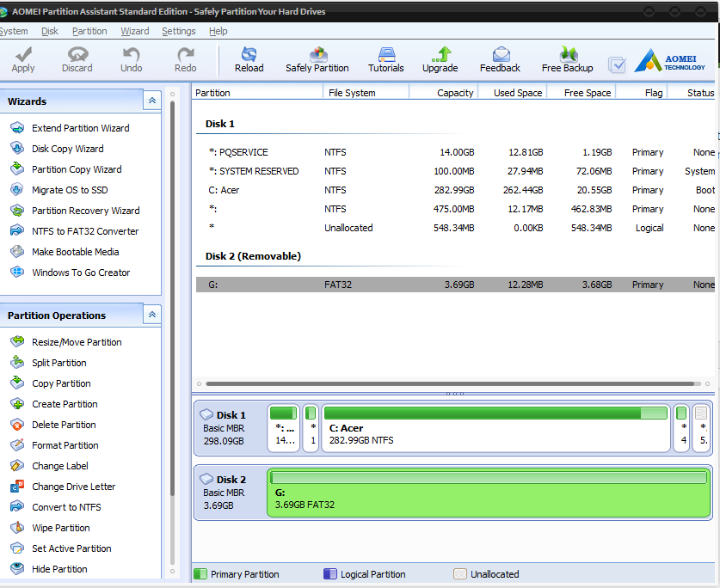720x588 pixels.
Task: Tick the checkbox beside the AOMEI logo
Action: (x=616, y=64)
